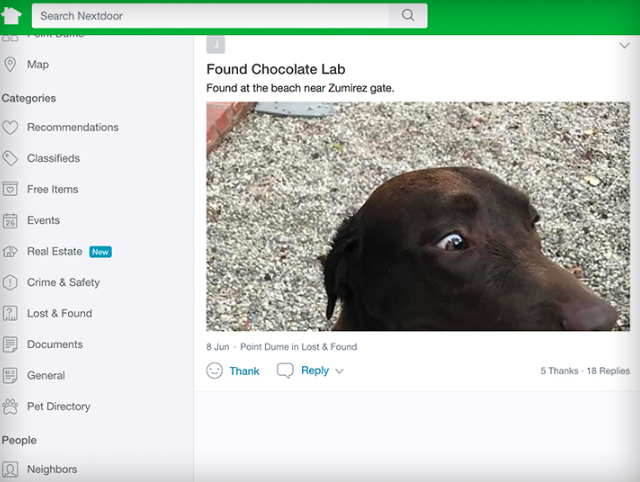640x482 pixels.
Task: Click the Events calendar icon
Action: tap(10, 221)
